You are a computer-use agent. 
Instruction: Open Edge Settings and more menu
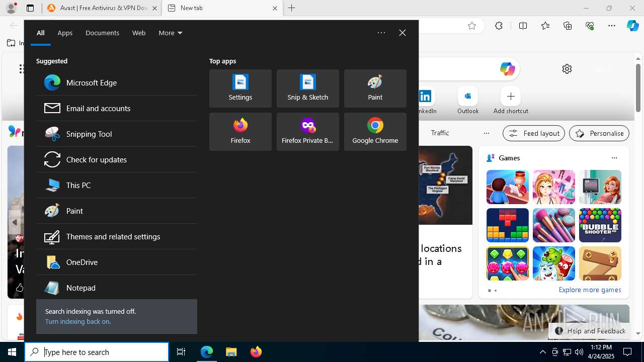click(612, 26)
